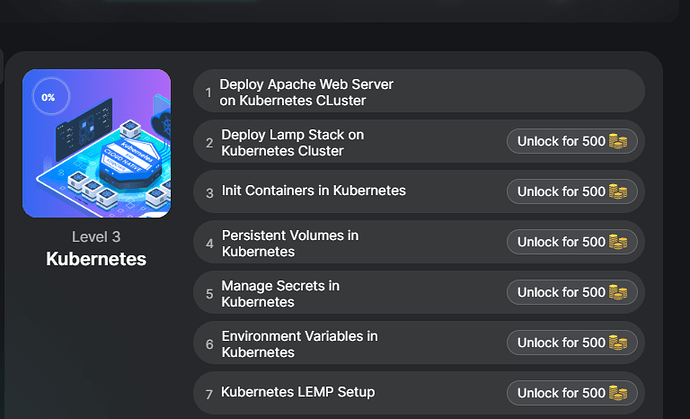The image size is (690, 419).
Task: Open the Kubernetes Level 3 course thumbnail
Action: (x=96, y=143)
